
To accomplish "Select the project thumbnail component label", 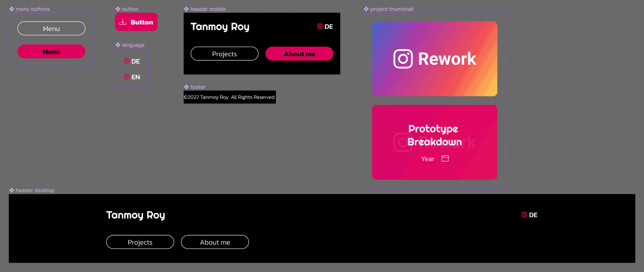I will 389,9.
